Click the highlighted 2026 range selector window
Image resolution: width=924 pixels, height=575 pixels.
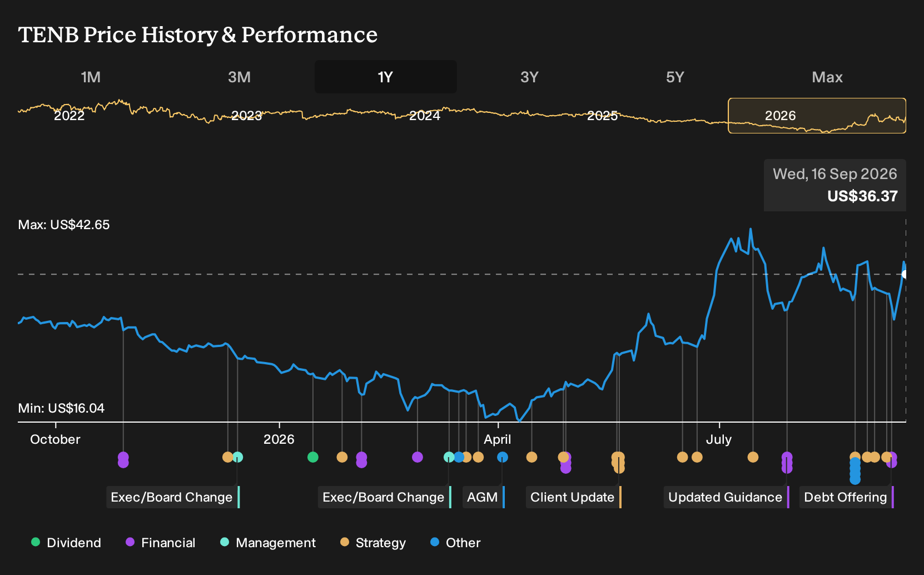tap(817, 116)
